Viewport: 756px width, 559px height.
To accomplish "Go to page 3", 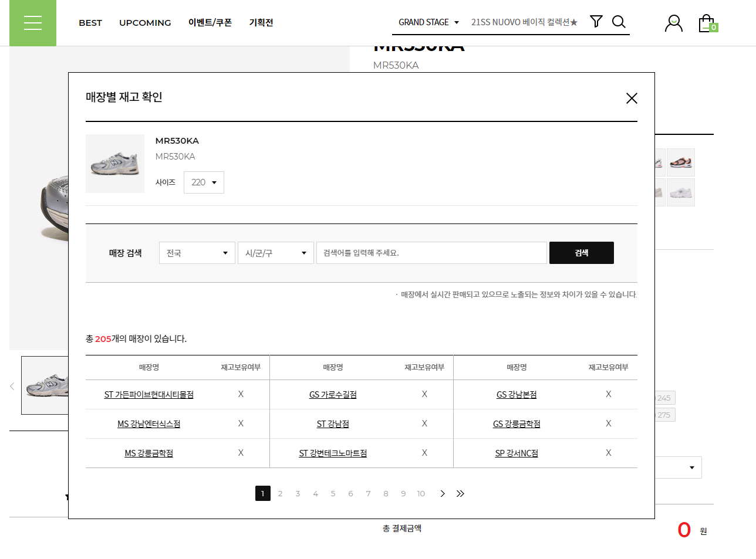I will (x=298, y=493).
